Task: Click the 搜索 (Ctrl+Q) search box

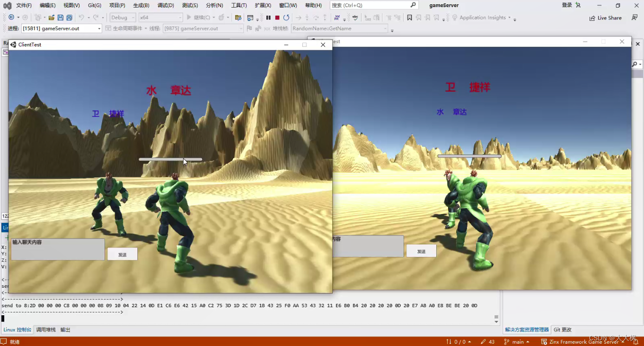Action: pos(374,5)
